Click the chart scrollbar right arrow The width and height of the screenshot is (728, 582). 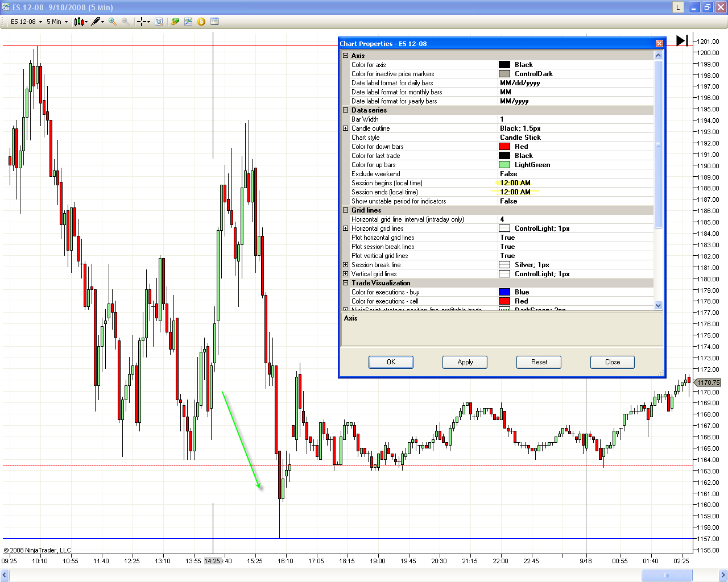tap(723, 575)
